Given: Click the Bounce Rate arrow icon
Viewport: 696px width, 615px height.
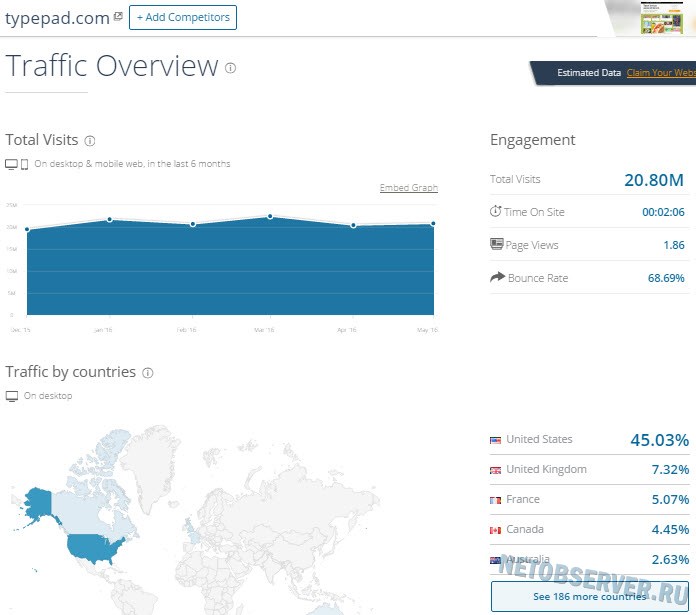Looking at the screenshot, I should [x=498, y=277].
